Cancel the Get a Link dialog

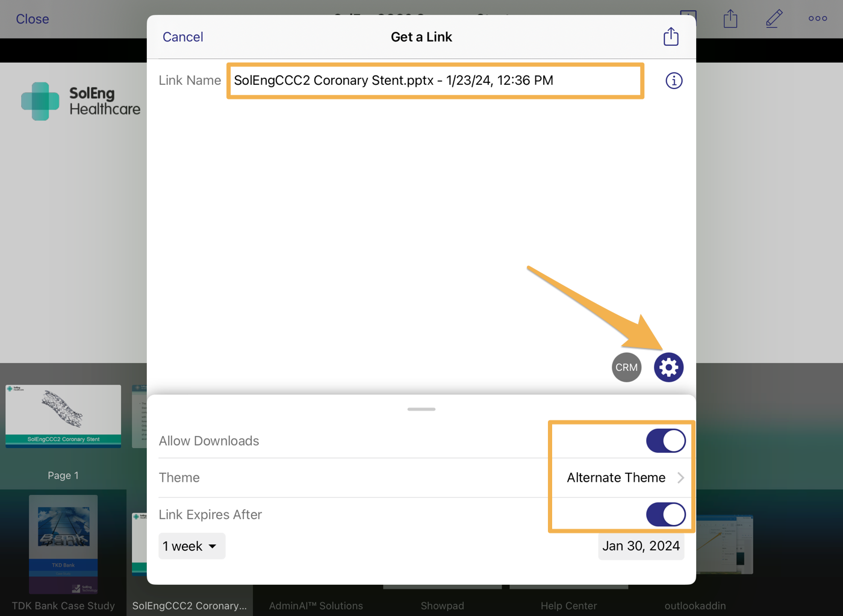coord(182,37)
